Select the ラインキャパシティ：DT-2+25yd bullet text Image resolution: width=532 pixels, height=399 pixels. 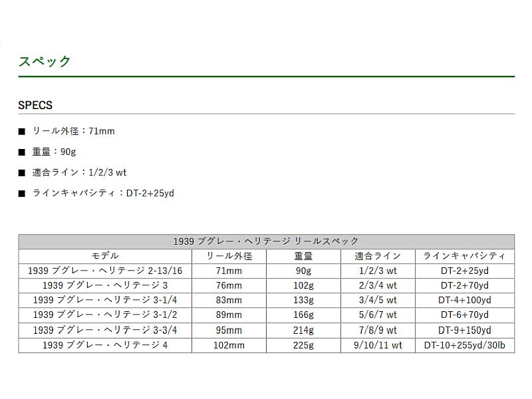tap(103, 194)
